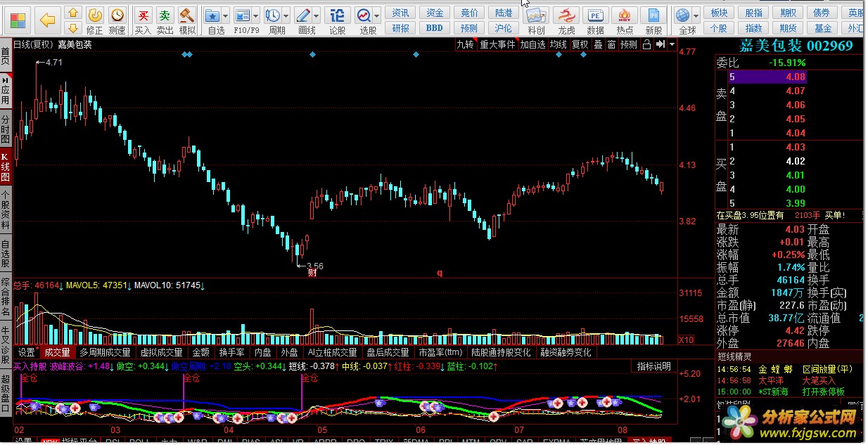This screenshot has width=868, height=445.
Task: Open the 热点 hot topics flame icon
Action: (x=624, y=21)
